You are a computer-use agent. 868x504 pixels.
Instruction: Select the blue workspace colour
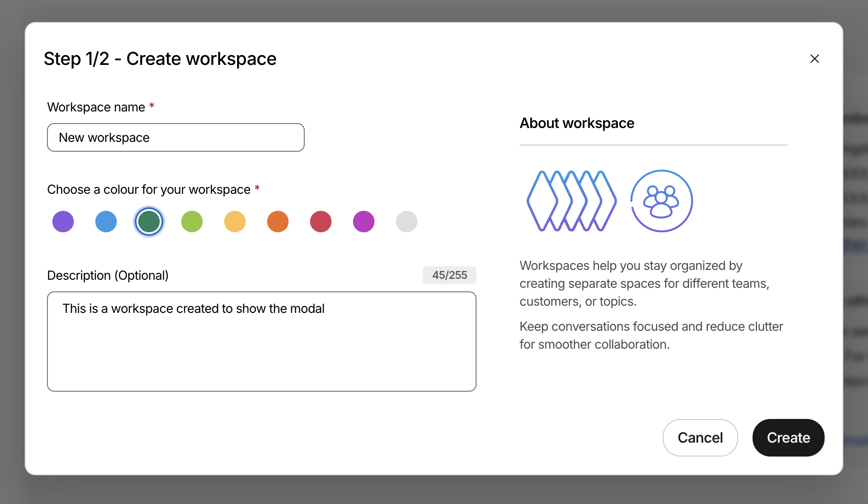(106, 222)
